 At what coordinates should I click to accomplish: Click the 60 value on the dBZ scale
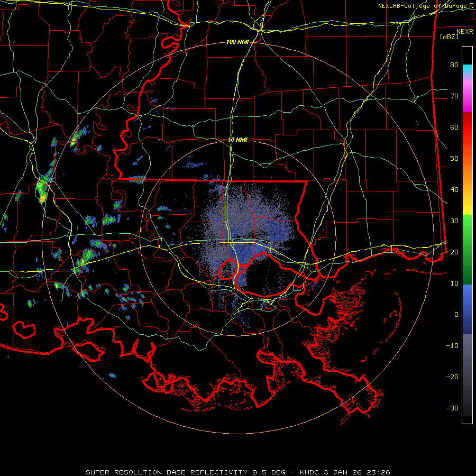pos(454,127)
